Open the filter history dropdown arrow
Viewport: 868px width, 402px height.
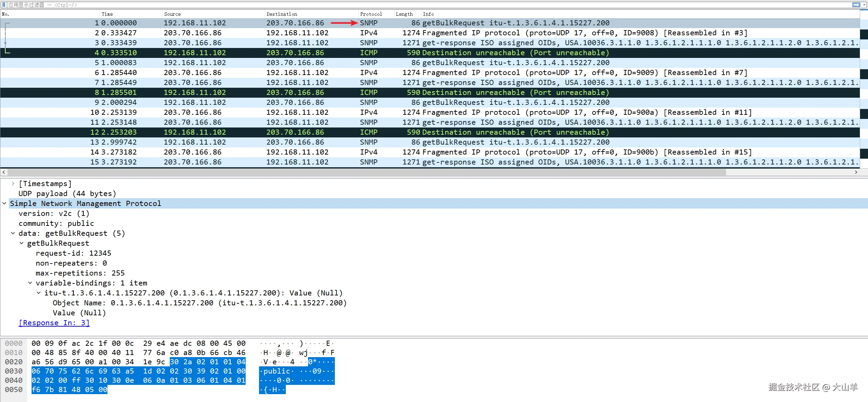coord(864,5)
